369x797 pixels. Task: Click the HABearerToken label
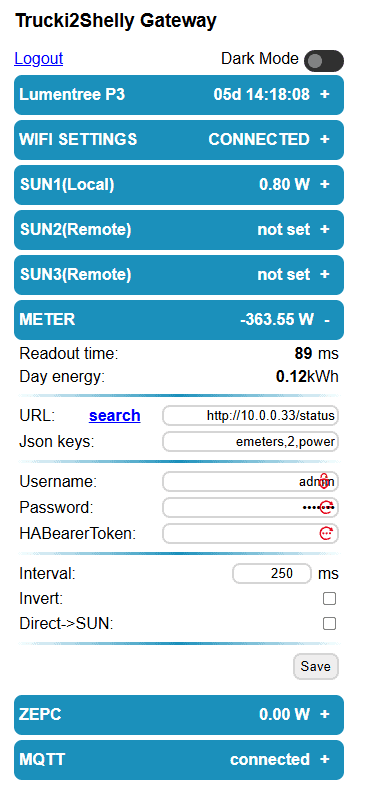[x=77, y=534]
